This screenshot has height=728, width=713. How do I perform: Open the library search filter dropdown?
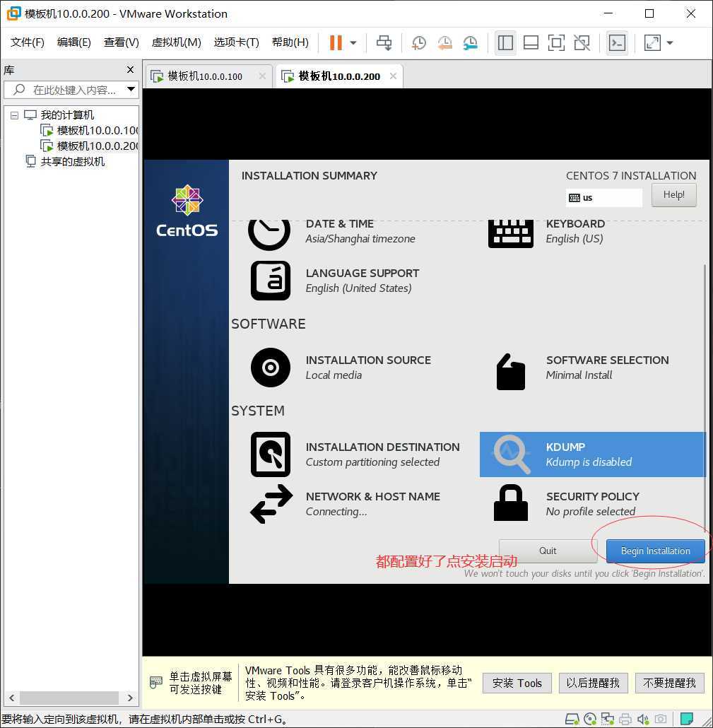131,89
